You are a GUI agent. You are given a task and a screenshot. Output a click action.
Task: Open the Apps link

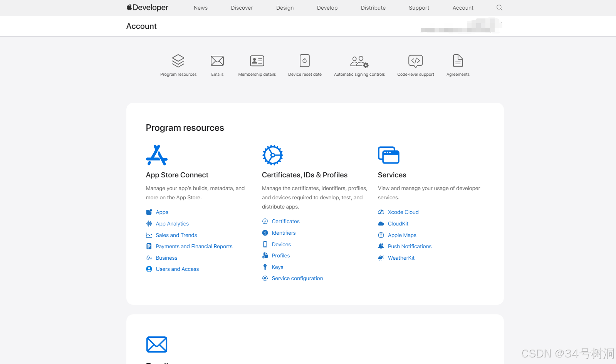coord(162,212)
